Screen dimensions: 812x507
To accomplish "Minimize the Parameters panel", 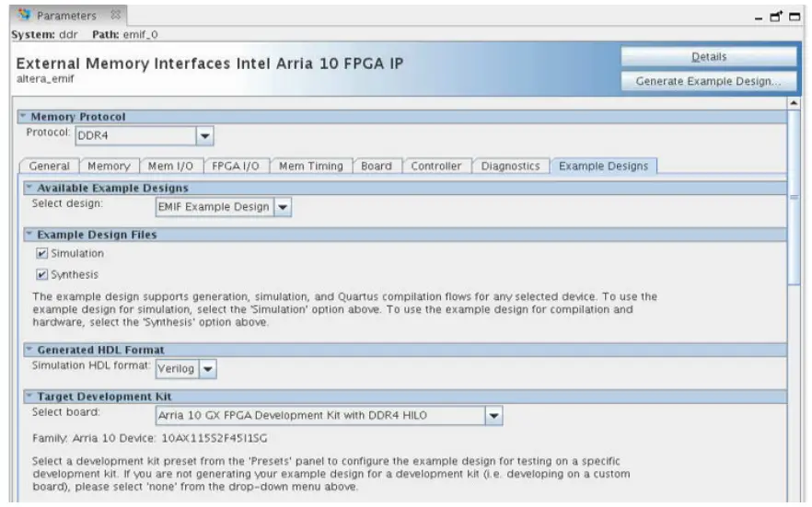I will (x=759, y=18).
